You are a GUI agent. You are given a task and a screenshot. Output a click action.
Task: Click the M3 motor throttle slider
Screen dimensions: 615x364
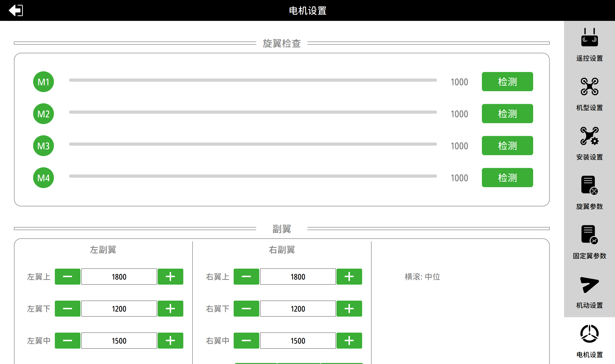point(253,144)
